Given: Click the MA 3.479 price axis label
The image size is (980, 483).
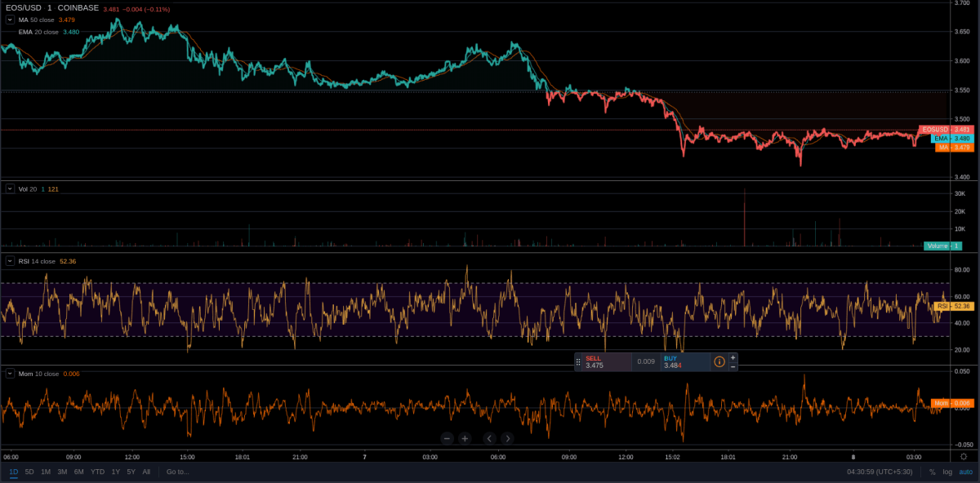Looking at the screenshot, I should click(x=955, y=148).
